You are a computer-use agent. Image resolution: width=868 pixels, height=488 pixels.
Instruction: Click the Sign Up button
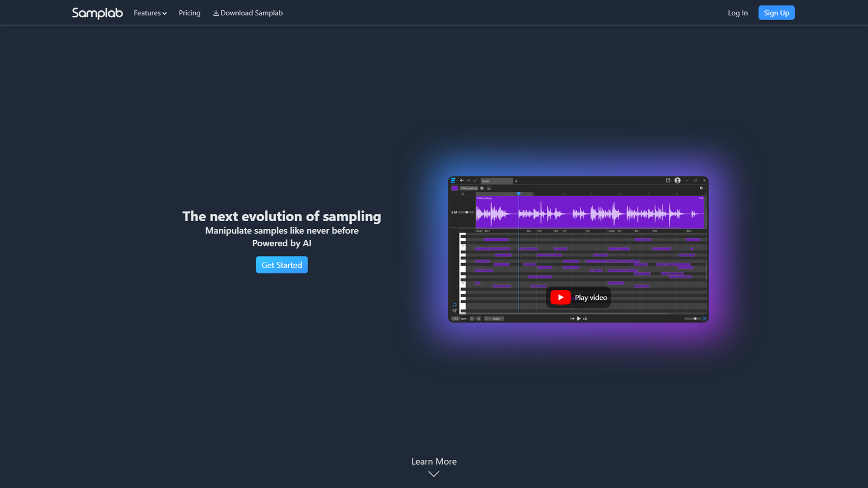coord(776,13)
